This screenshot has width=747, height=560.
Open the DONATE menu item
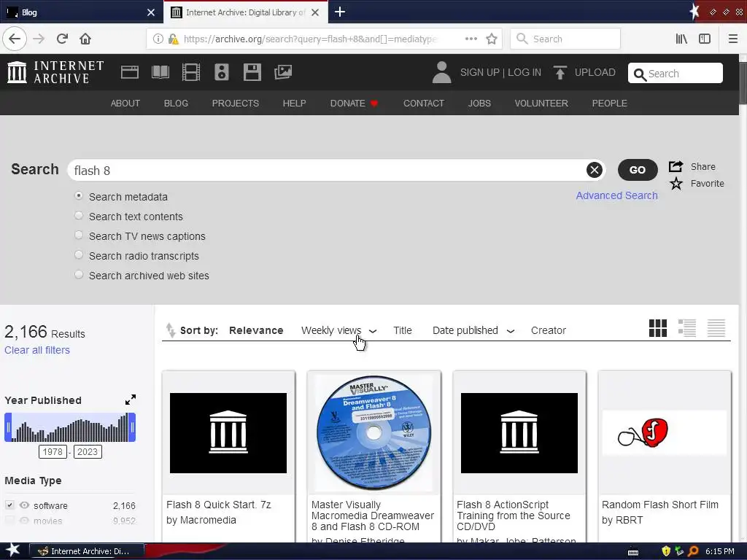(354, 104)
